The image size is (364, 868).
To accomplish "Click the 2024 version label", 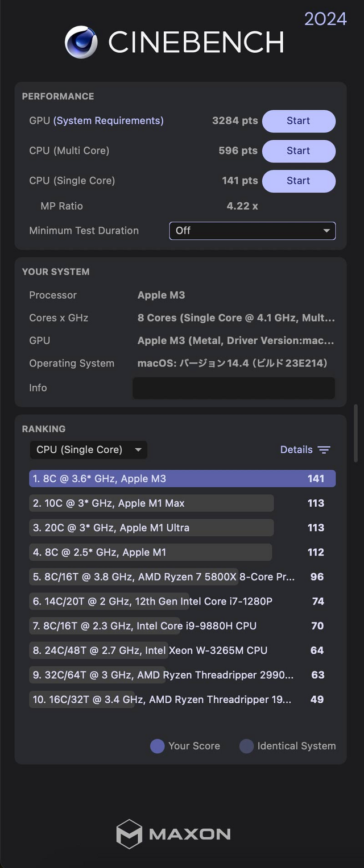I will [x=325, y=19].
